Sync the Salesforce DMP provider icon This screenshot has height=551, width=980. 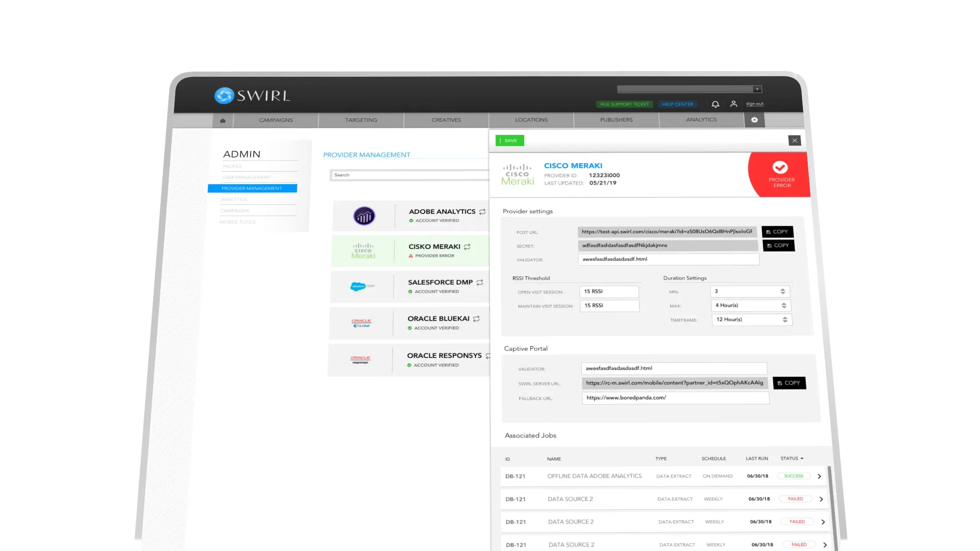[x=480, y=282]
